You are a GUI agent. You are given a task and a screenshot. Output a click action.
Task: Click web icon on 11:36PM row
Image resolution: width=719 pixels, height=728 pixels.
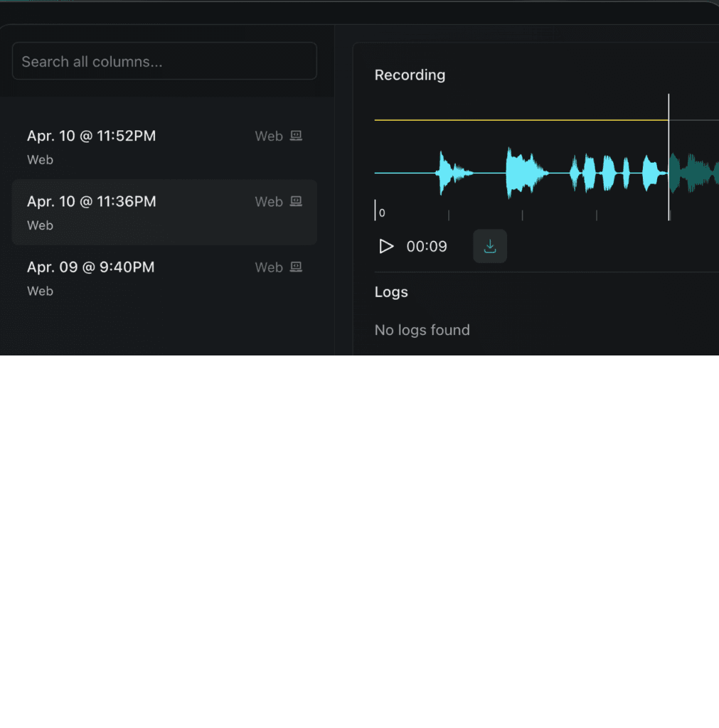[297, 201]
